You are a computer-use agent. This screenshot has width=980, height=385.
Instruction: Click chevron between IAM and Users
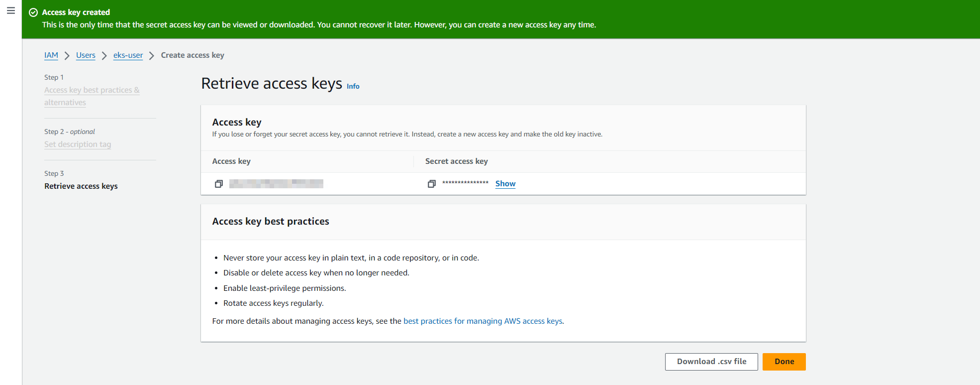click(x=67, y=55)
